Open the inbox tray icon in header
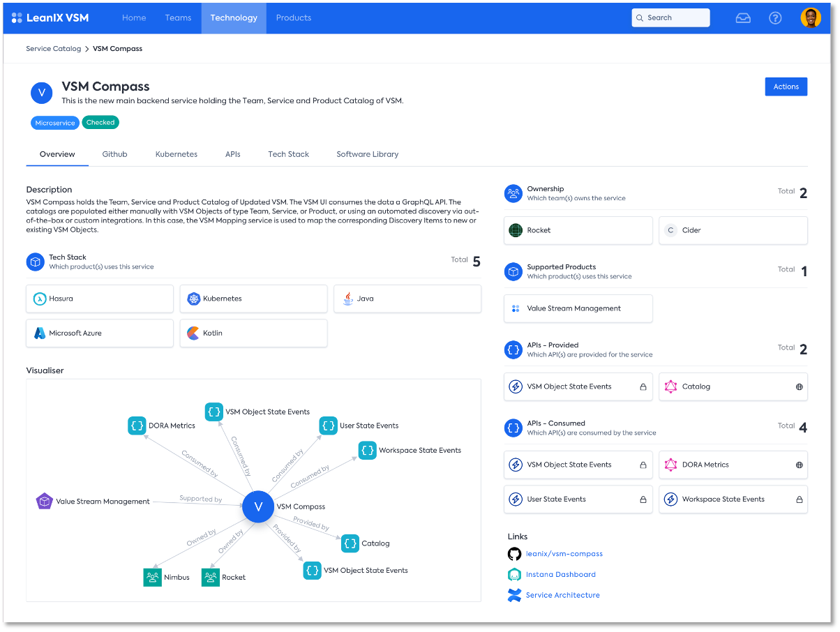The width and height of the screenshot is (840, 632). pyautogui.click(x=743, y=18)
